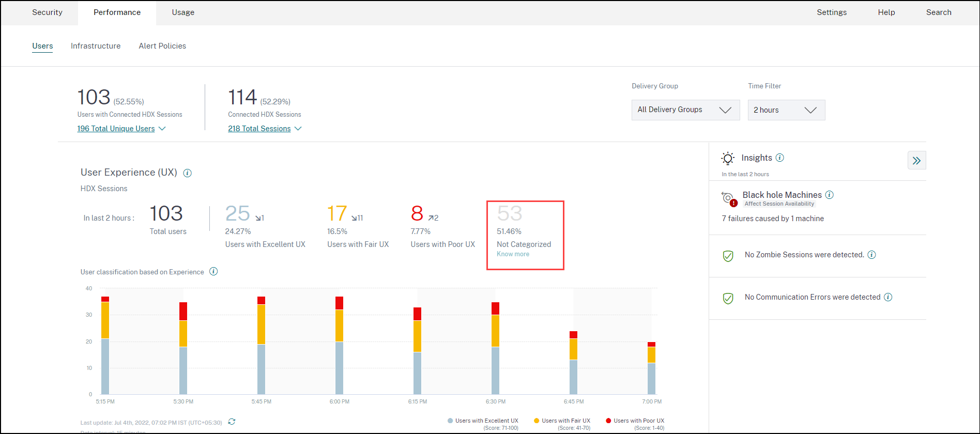Viewport: 980px width, 434px height.
Task: Toggle Users with Poor UX legend item
Action: [635, 421]
